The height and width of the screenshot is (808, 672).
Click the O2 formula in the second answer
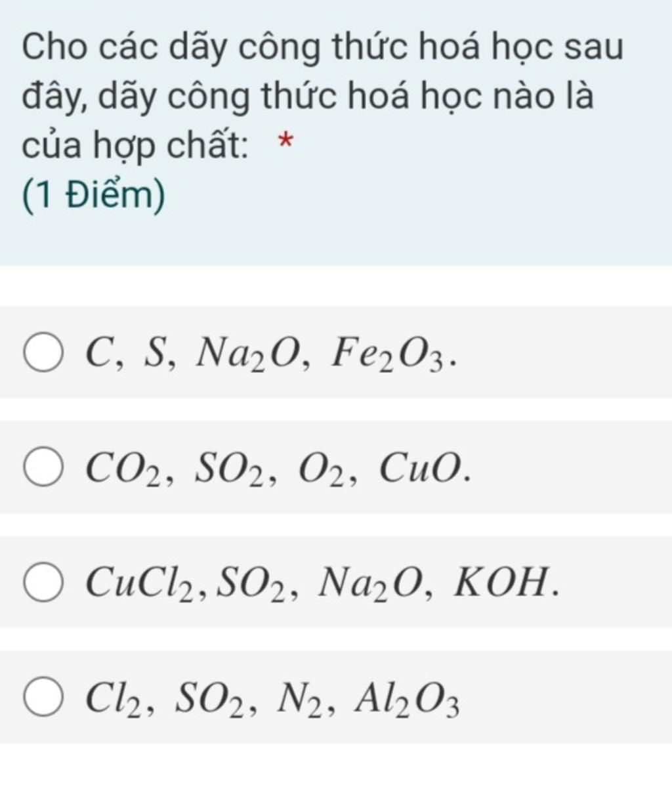pyautogui.click(x=322, y=469)
